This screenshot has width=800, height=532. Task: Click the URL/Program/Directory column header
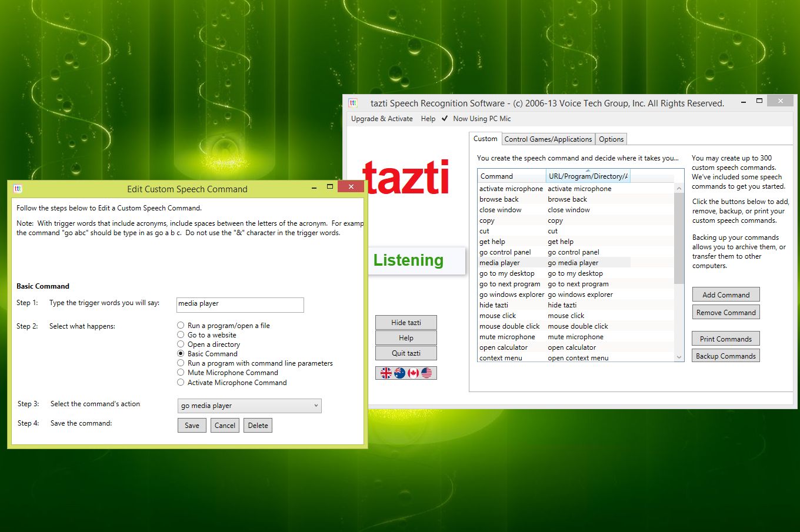tap(588, 176)
